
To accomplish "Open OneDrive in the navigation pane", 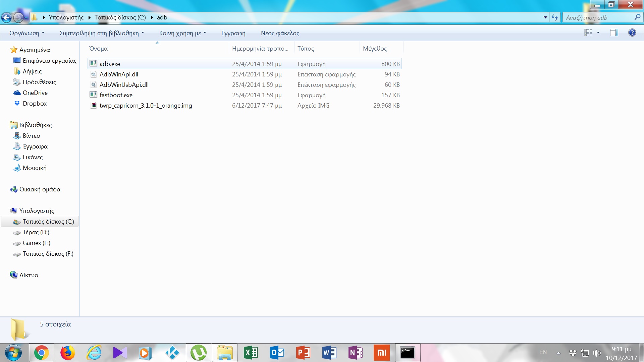I will tap(35, 93).
